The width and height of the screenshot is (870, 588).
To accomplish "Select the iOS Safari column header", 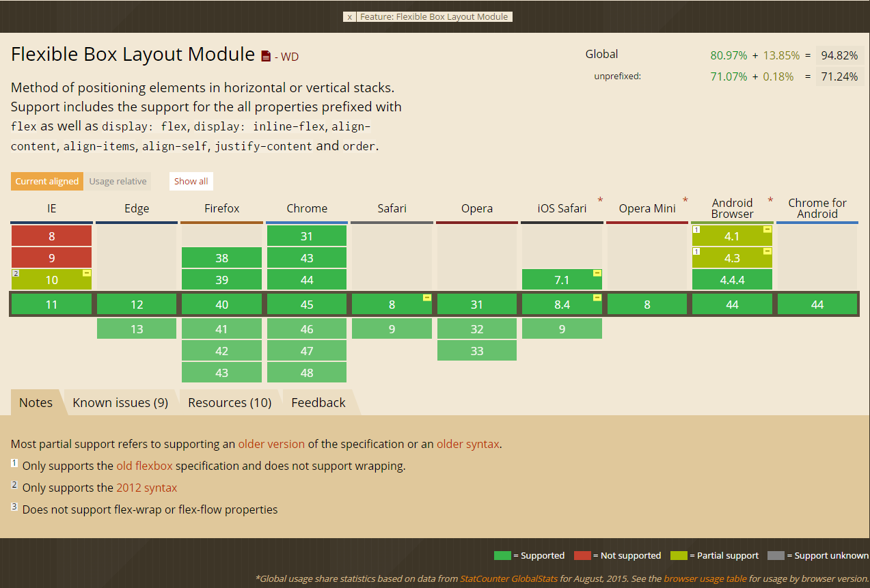I will pyautogui.click(x=562, y=208).
